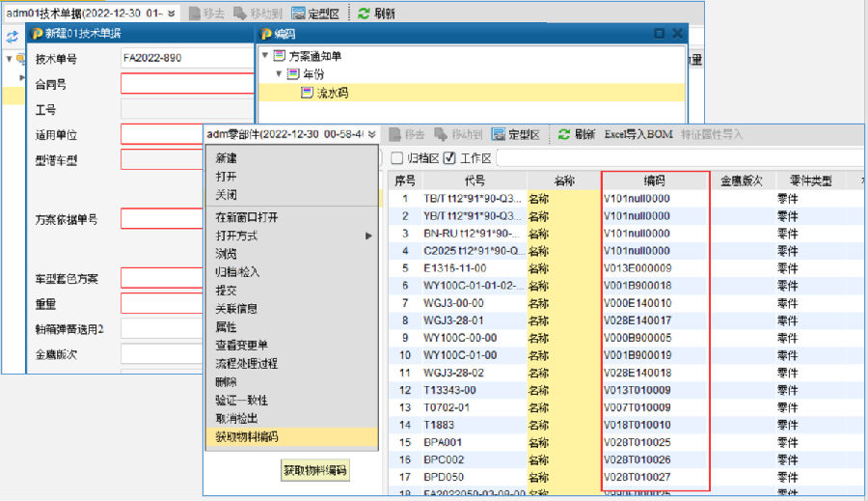Viewport: 868px width, 501px height.
Task: Click the 编码 column header
Action: click(x=655, y=180)
